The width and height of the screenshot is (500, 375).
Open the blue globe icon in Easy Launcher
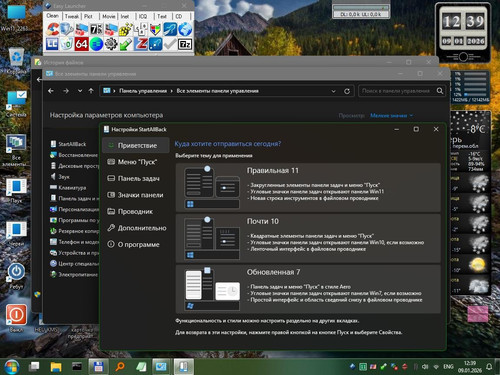tap(185, 29)
